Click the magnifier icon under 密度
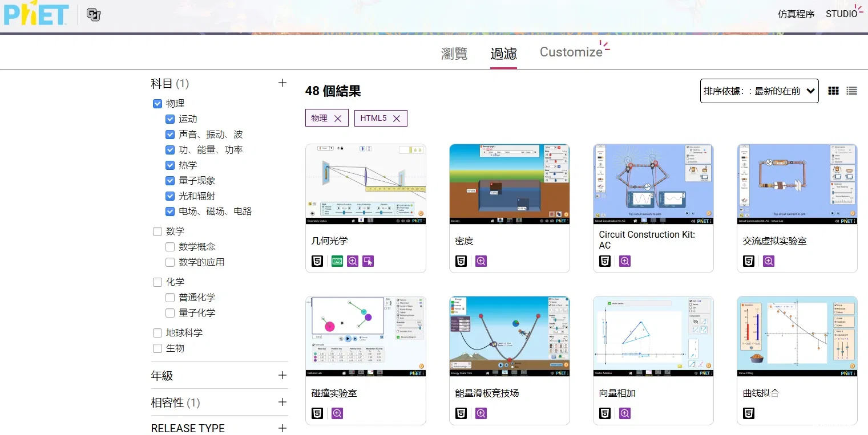 tap(481, 261)
